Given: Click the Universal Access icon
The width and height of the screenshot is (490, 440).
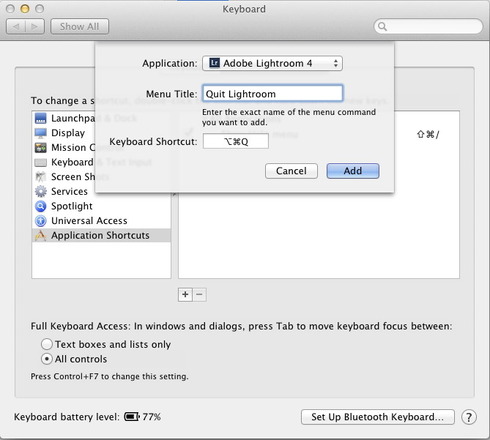Looking at the screenshot, I should [x=41, y=221].
